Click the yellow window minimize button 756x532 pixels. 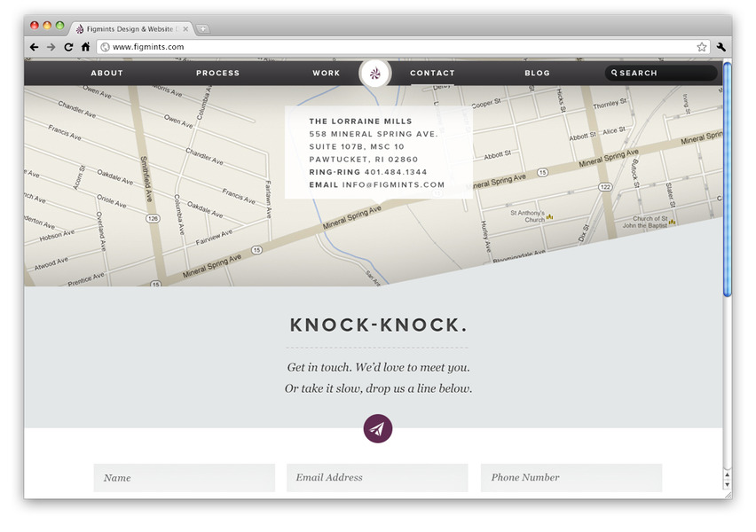click(47, 26)
